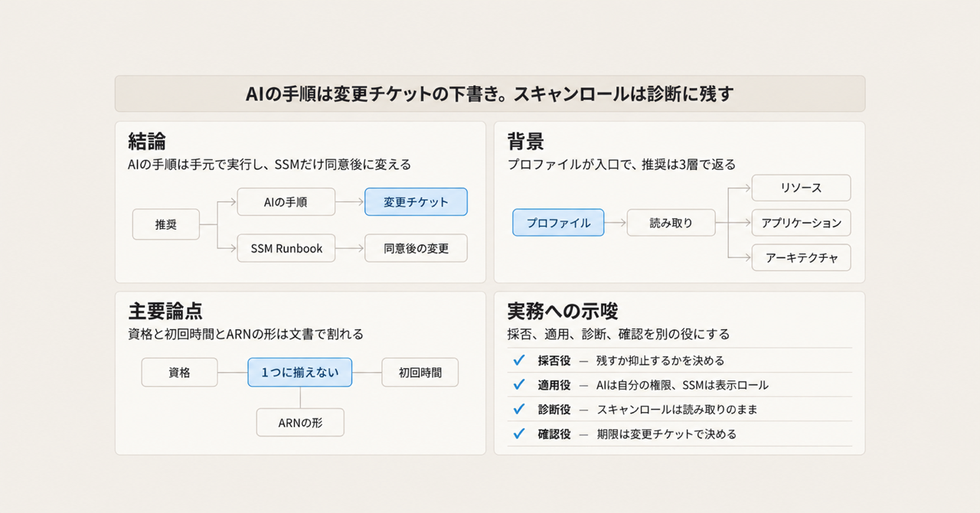This screenshot has height=513, width=980.
Task: Click the 初回時間 box
Action: click(x=420, y=373)
